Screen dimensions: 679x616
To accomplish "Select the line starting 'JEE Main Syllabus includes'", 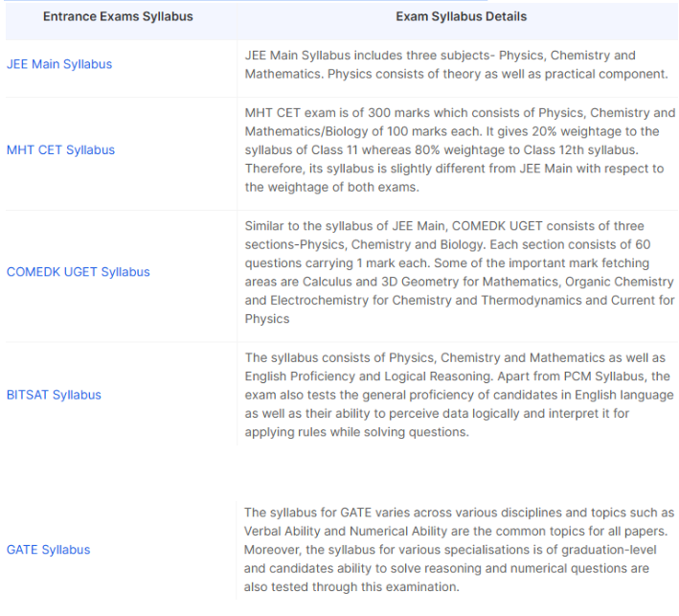I will coord(440,56).
